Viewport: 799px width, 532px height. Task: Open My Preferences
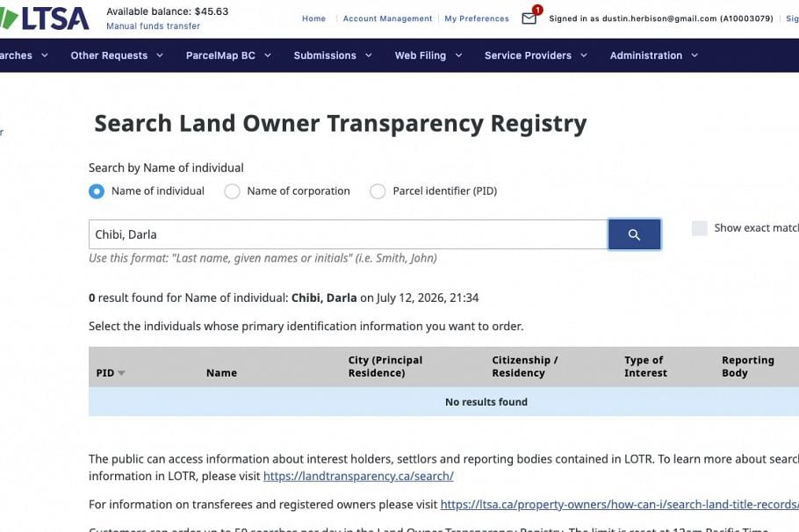pos(477,18)
